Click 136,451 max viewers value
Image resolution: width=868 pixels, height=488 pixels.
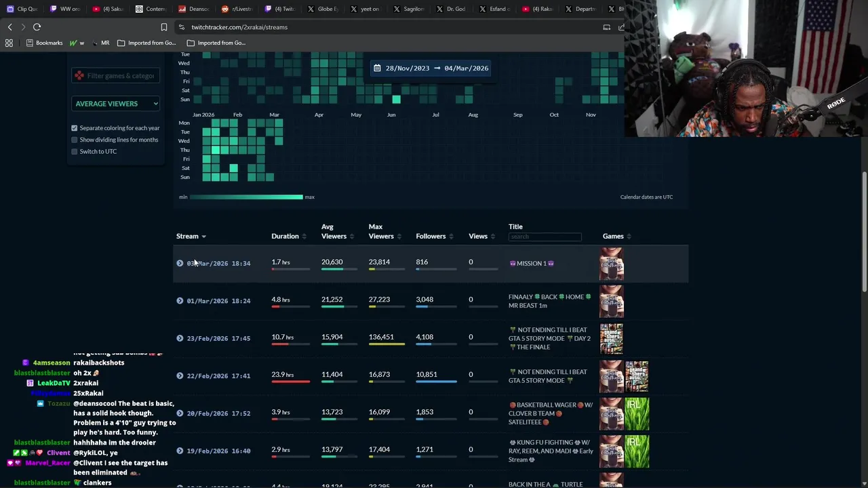[x=380, y=337]
